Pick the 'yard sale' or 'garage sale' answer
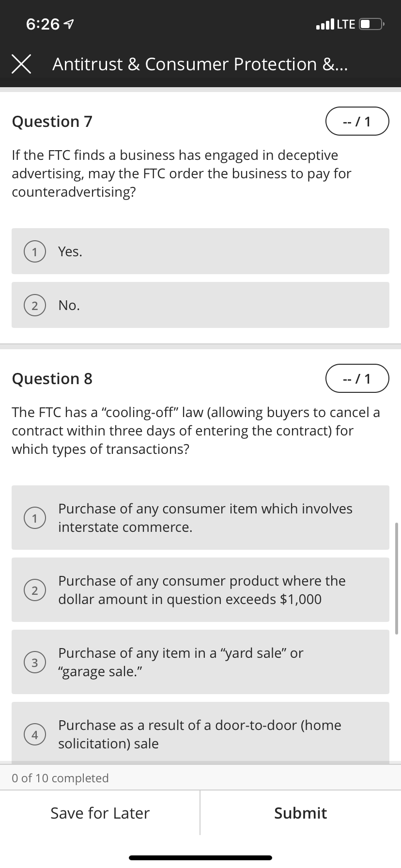 pos(200,662)
